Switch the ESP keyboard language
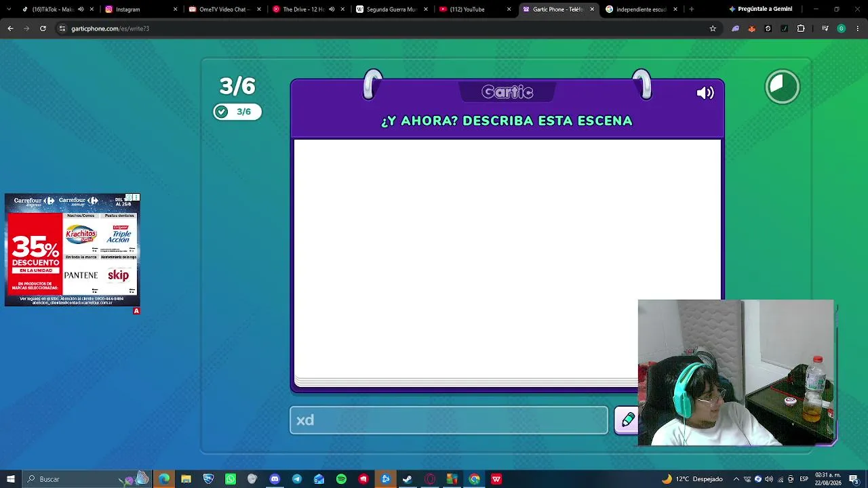The image size is (868, 488). click(x=804, y=479)
